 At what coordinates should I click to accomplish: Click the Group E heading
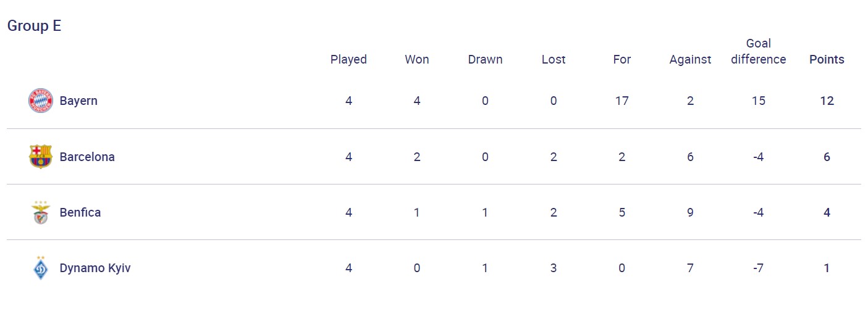tap(34, 26)
